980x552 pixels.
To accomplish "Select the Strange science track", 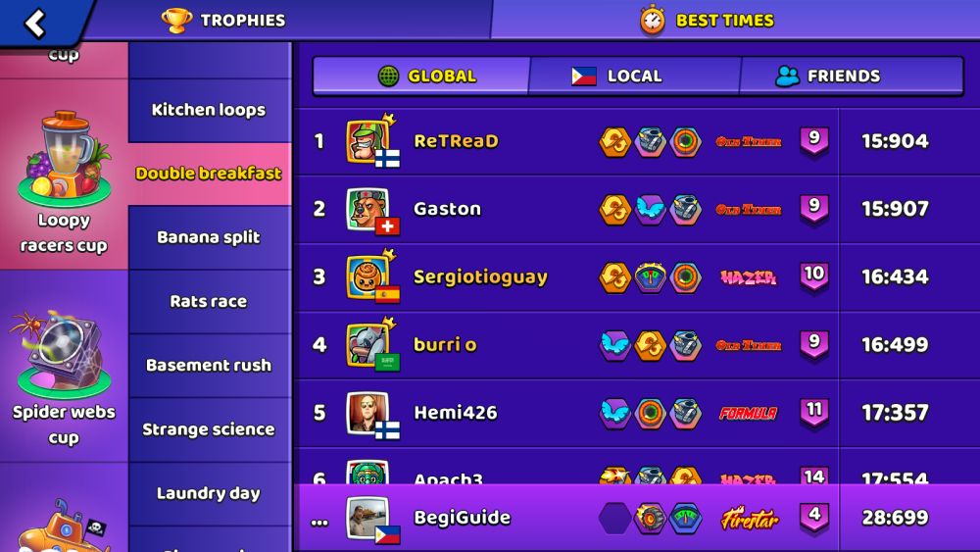I will point(210,429).
